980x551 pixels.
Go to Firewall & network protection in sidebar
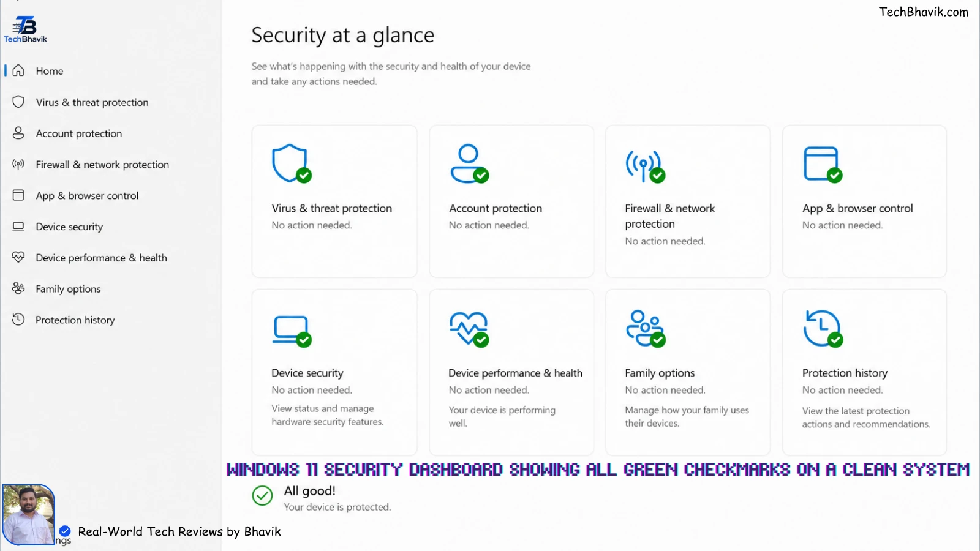[x=102, y=165]
